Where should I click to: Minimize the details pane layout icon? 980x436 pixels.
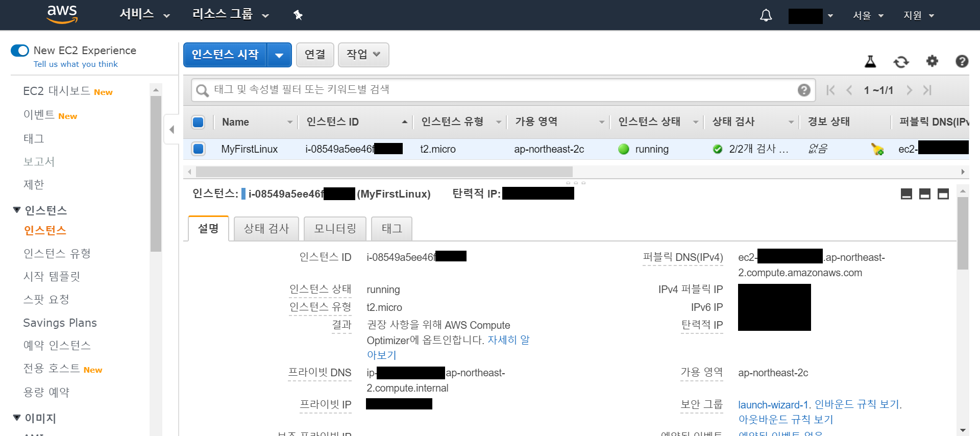(x=906, y=194)
